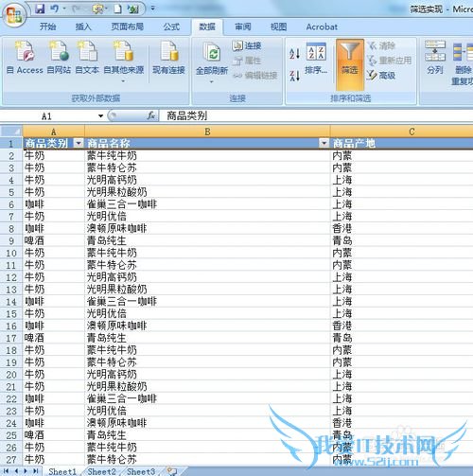Go to last sheet navigation arrow
Screen dimensions: 473x476
pos(36,471)
